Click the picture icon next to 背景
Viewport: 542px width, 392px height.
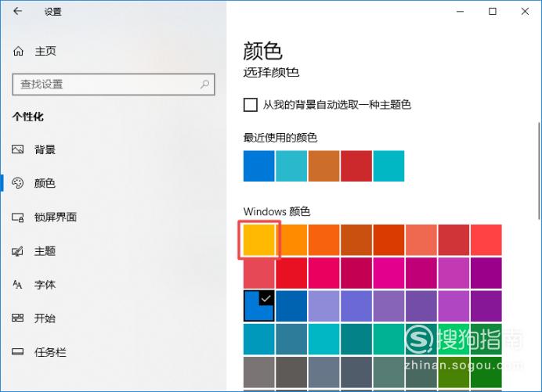pyautogui.click(x=18, y=149)
